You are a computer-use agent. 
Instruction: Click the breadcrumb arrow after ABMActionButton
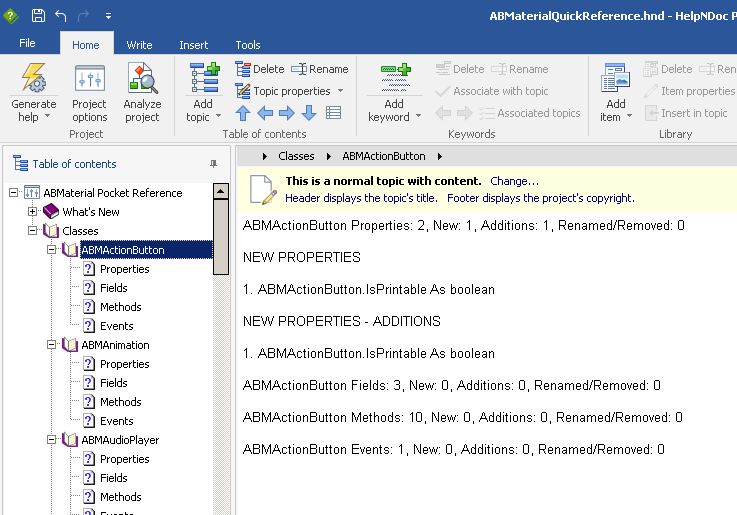[439, 156]
